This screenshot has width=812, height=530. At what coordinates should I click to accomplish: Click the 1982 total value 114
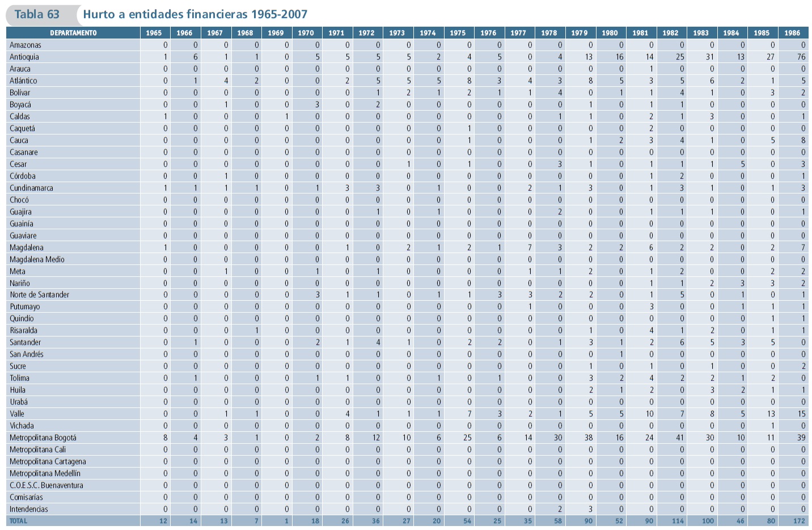(x=678, y=521)
